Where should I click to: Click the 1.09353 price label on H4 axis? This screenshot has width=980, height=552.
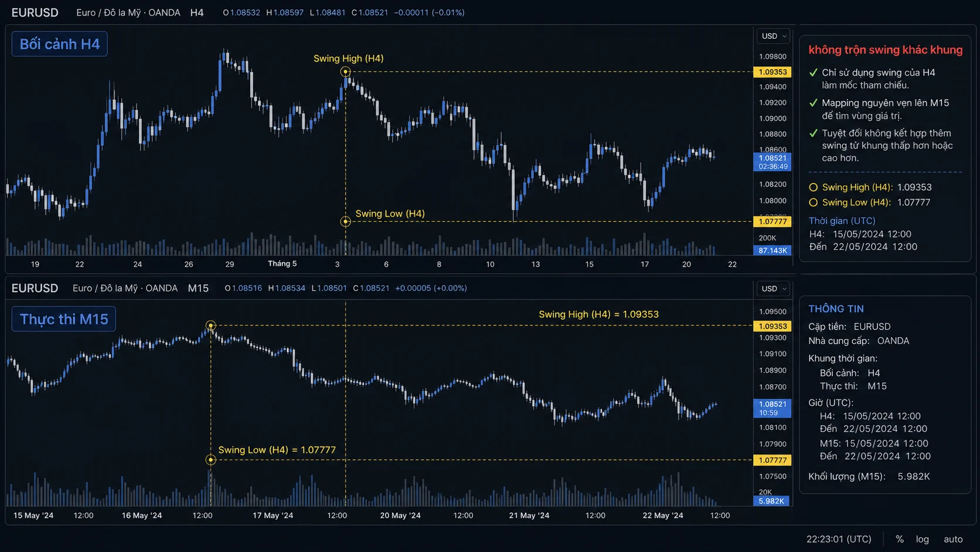(773, 72)
